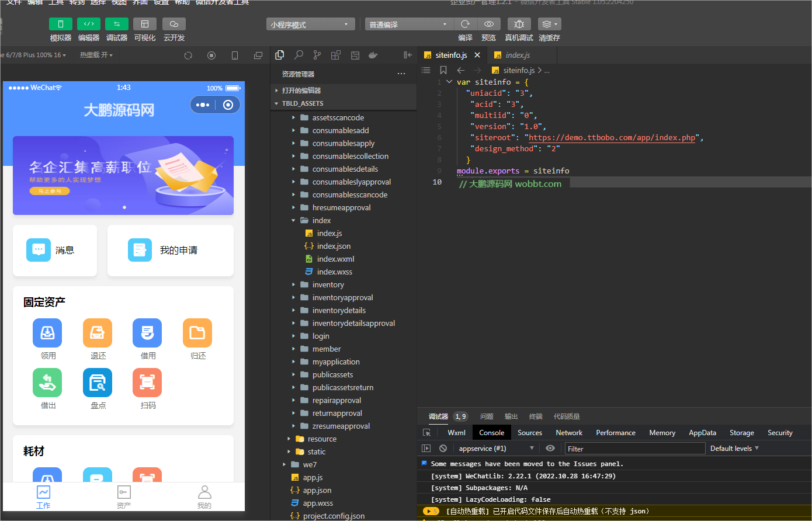This screenshot has width=812, height=521.
Task: Click the scan code 扫码 icon in simulator
Action: [x=147, y=383]
